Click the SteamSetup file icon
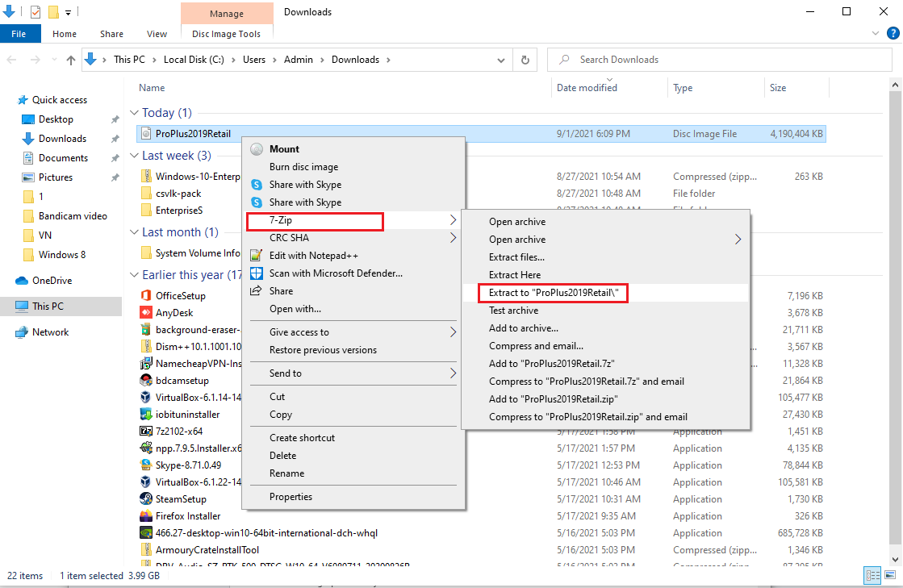 (146, 499)
